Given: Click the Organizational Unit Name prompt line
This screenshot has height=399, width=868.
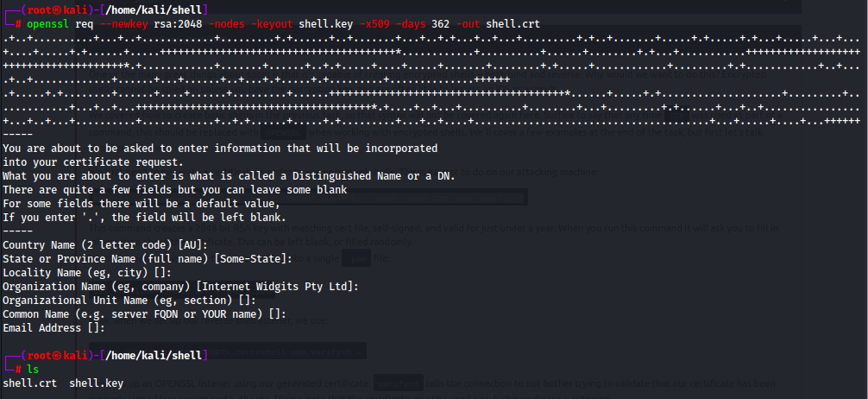Looking at the screenshot, I should coord(129,301).
